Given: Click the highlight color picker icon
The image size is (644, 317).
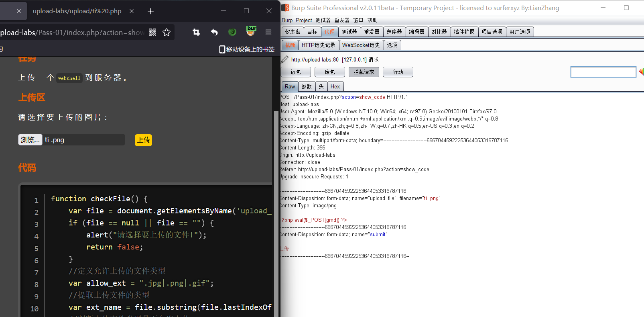Looking at the screenshot, I should pyautogui.click(x=641, y=72).
